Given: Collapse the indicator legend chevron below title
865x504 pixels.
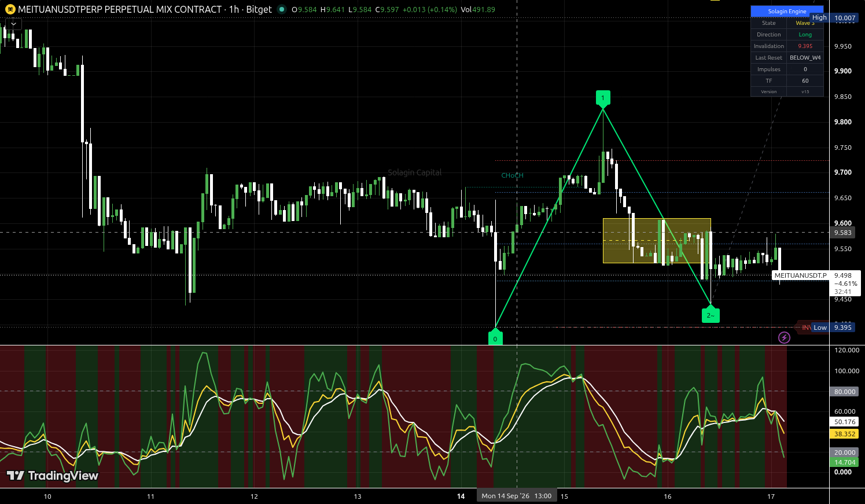Looking at the screenshot, I should pos(13,24).
